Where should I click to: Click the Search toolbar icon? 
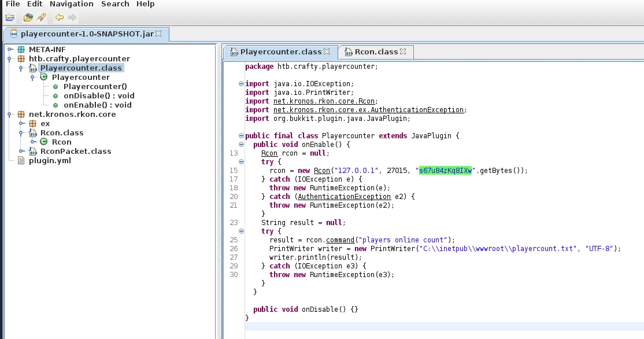coord(41,17)
